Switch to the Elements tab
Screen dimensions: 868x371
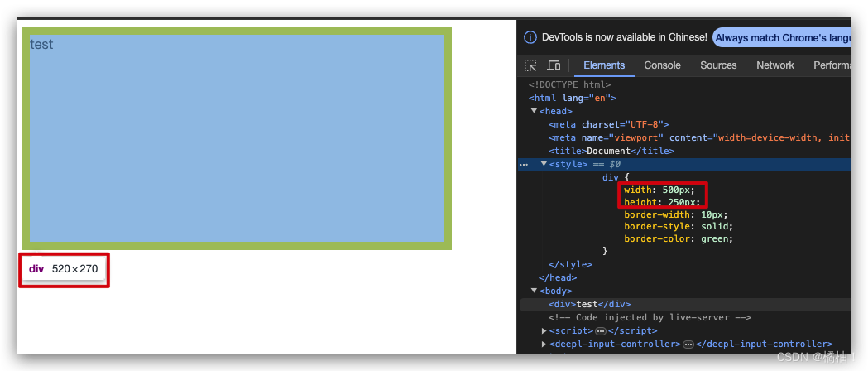click(x=604, y=65)
